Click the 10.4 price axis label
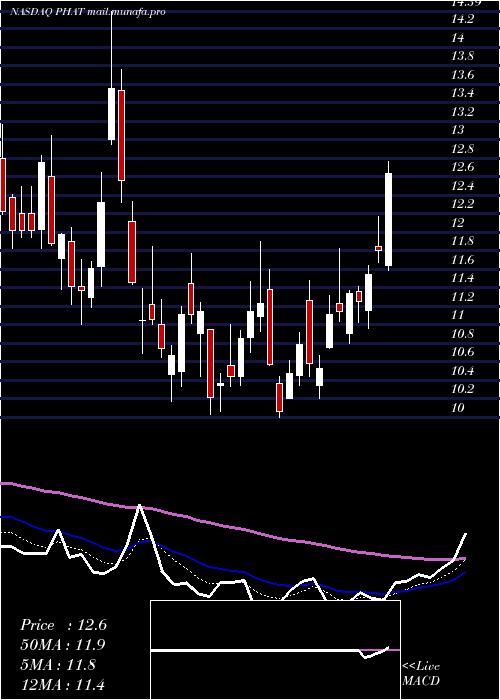This screenshot has width=500, height=700. [462, 371]
